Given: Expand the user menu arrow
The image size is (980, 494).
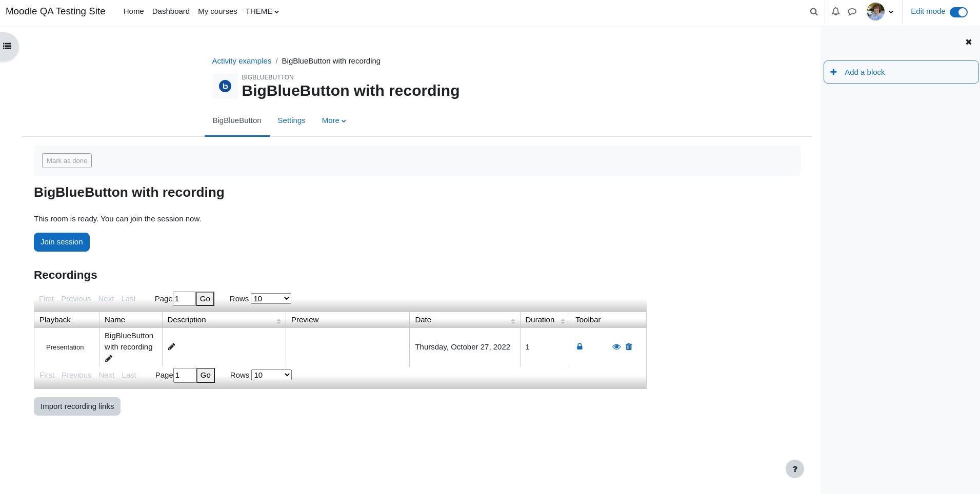Looking at the screenshot, I should click(x=891, y=12).
